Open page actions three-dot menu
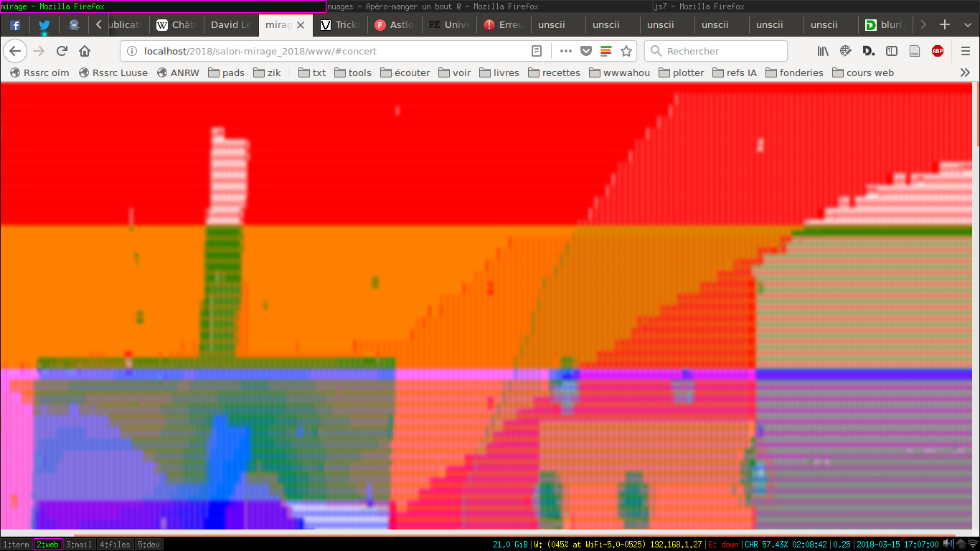This screenshot has width=980, height=551. pos(566,51)
